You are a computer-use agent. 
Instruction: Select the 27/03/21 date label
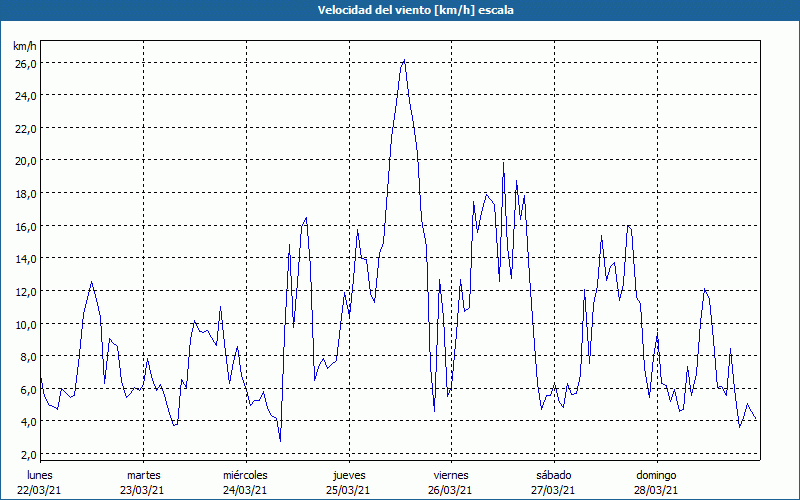pyautogui.click(x=553, y=490)
